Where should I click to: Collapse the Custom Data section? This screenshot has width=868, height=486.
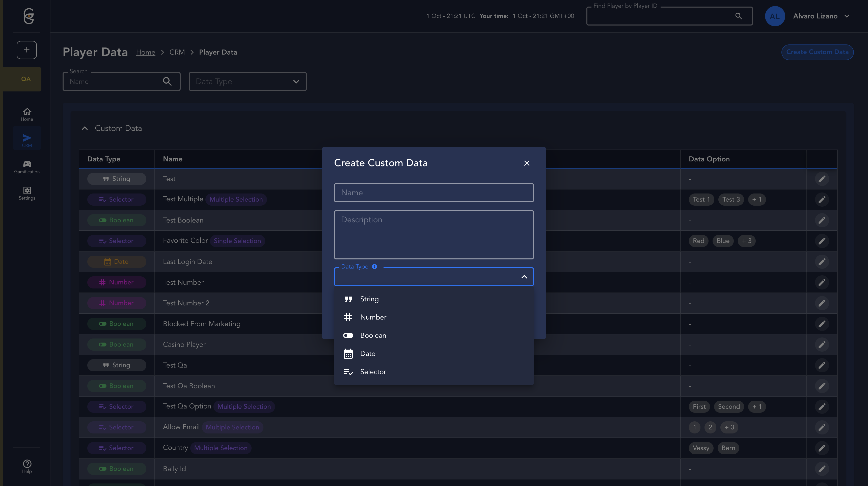click(85, 128)
